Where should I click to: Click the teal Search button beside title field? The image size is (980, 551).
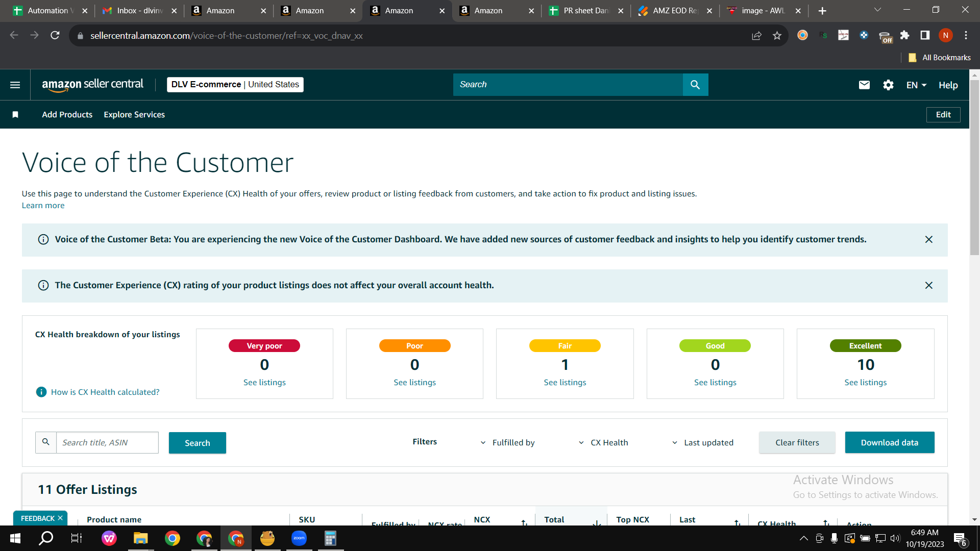tap(198, 443)
